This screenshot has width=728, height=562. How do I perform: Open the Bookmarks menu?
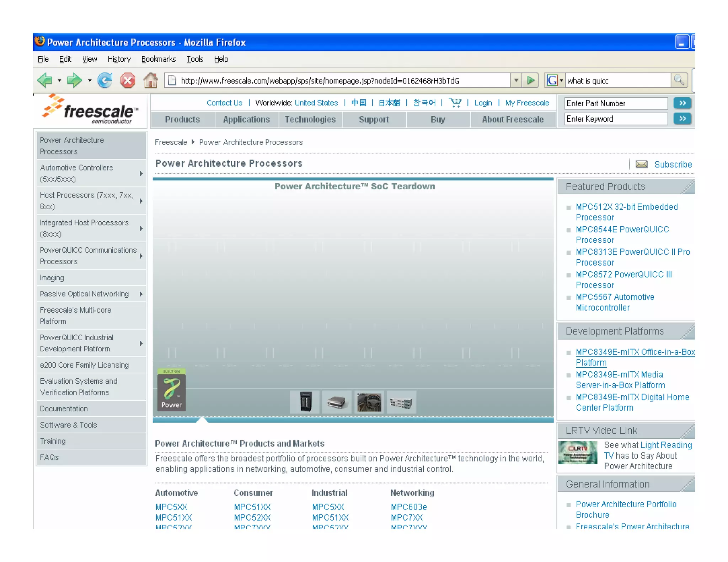click(159, 59)
